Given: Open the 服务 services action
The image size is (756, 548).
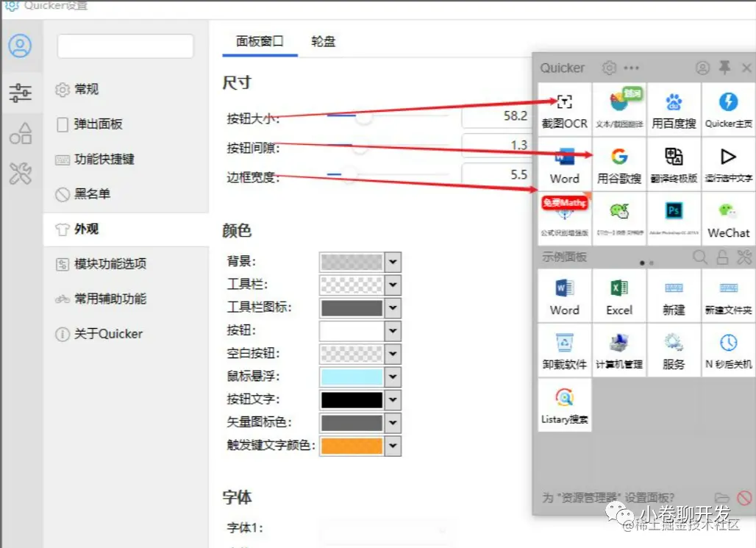Looking at the screenshot, I should [674, 350].
